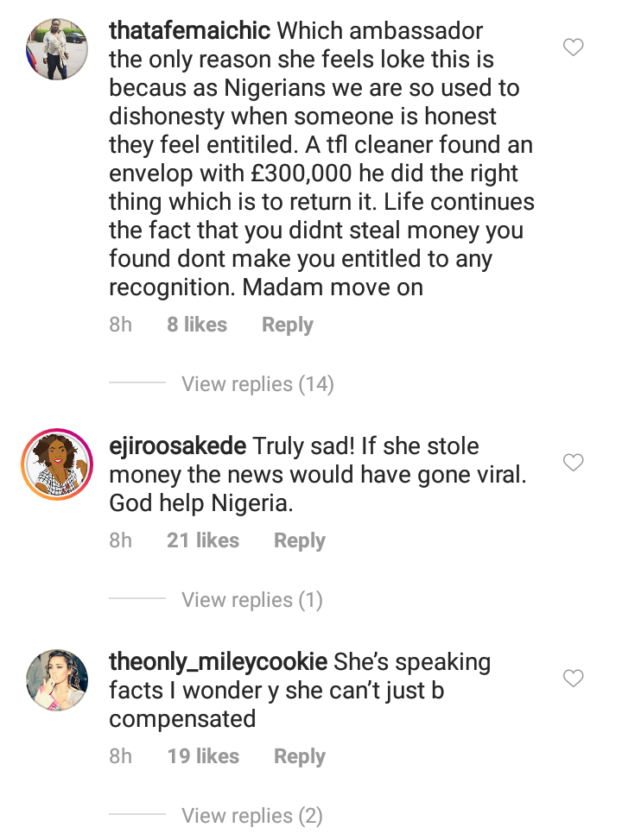622x840 pixels.
Task: Click the 8h timestamp under ejiroosakede's comment
Action: click(121, 541)
